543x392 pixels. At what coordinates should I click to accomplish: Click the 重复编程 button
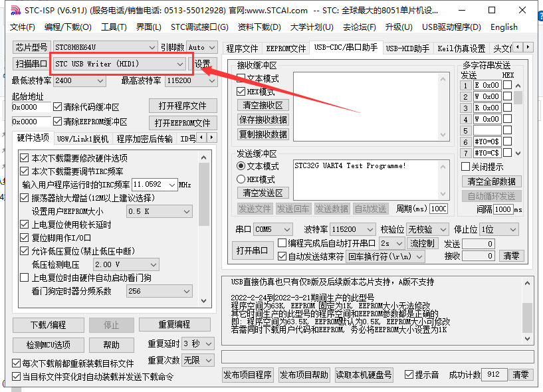(x=175, y=325)
